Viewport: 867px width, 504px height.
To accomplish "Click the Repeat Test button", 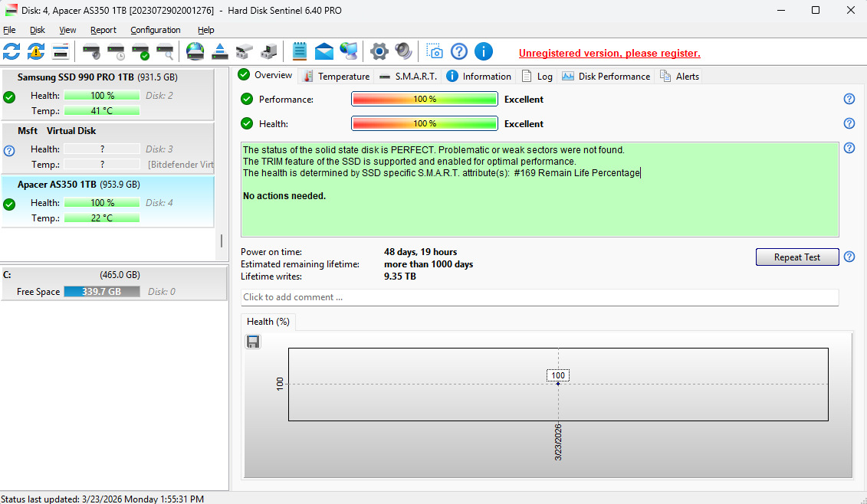I will pos(796,257).
